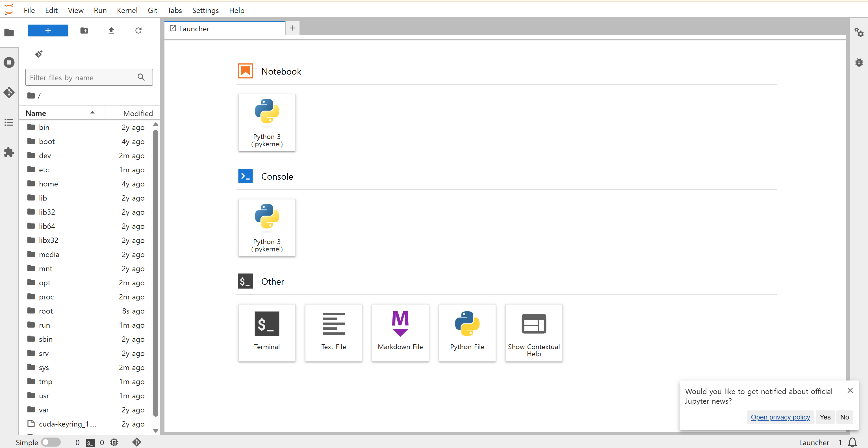Answer No to Jupyter news notification
This screenshot has width=868, height=448.
[845, 417]
